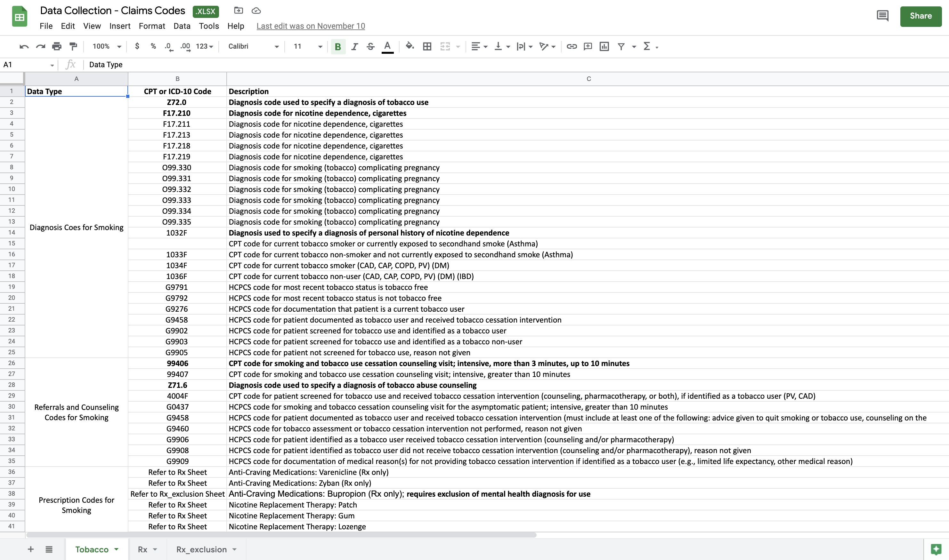The width and height of the screenshot is (949, 560).
Task: Click the Redo icon
Action: 40,46
